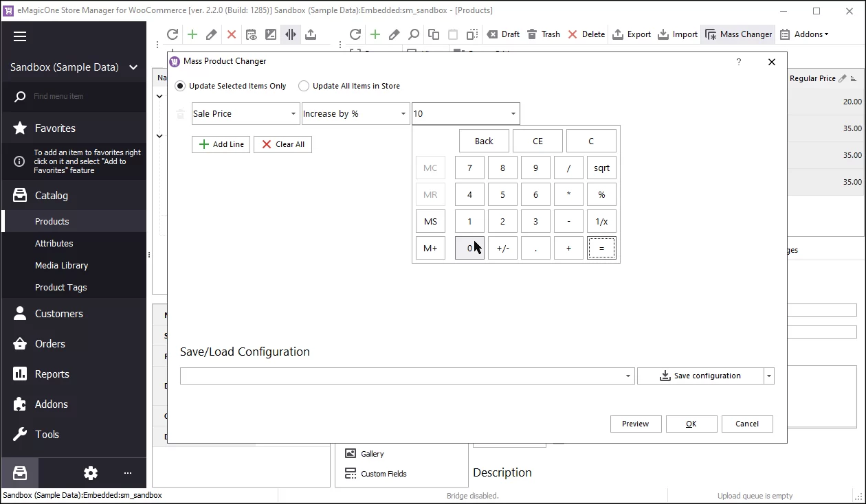This screenshot has width=866, height=504.
Task: Refresh the products list
Action: (x=173, y=34)
